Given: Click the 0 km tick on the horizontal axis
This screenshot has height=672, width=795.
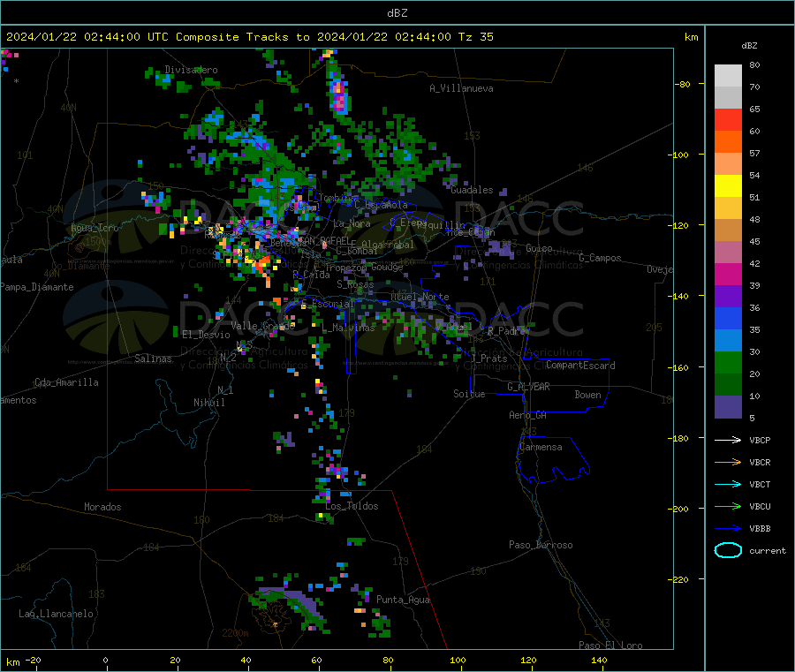Looking at the screenshot, I should coord(105,660).
